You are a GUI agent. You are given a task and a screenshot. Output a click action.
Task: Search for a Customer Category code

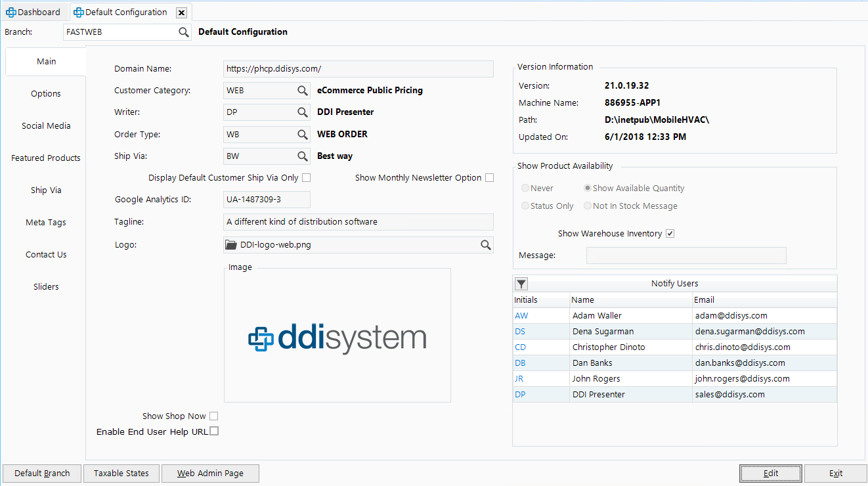302,91
